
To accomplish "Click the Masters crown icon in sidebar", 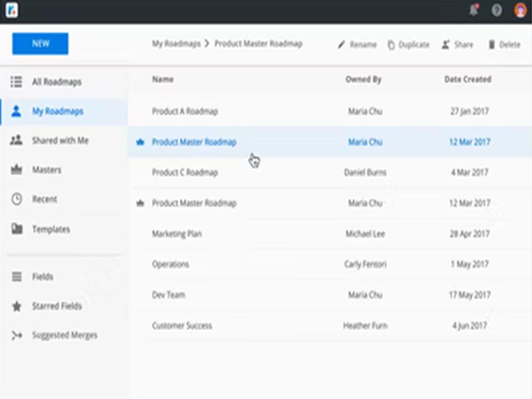I will (x=16, y=170).
